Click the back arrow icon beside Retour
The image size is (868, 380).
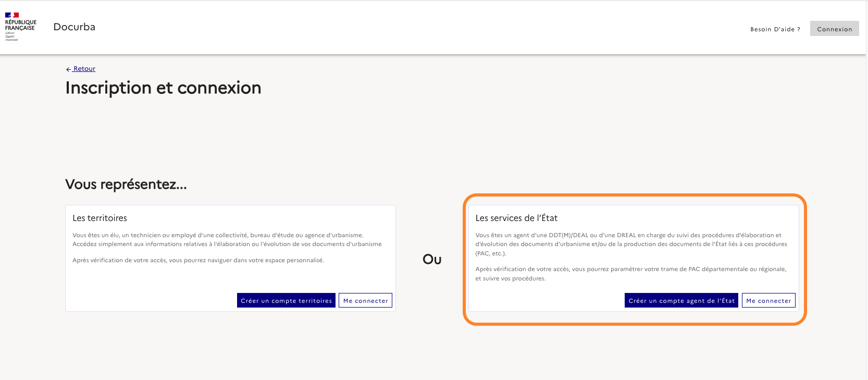pyautogui.click(x=68, y=69)
